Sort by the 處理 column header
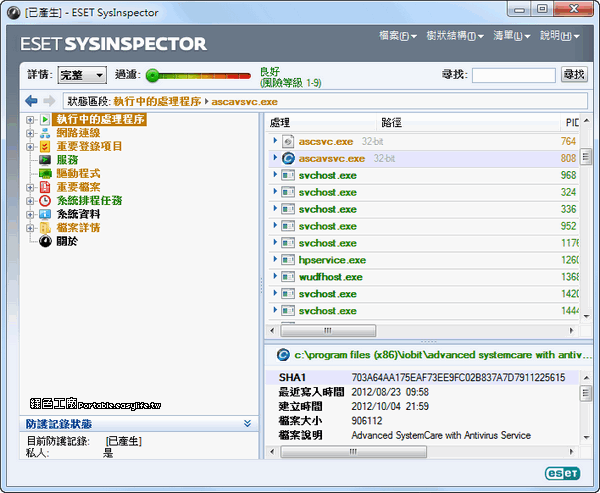 321,122
